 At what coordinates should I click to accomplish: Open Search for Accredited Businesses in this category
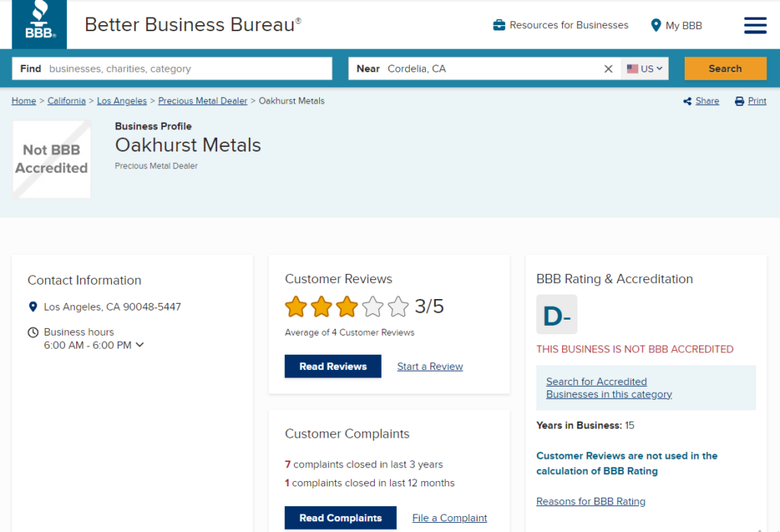[609, 388]
